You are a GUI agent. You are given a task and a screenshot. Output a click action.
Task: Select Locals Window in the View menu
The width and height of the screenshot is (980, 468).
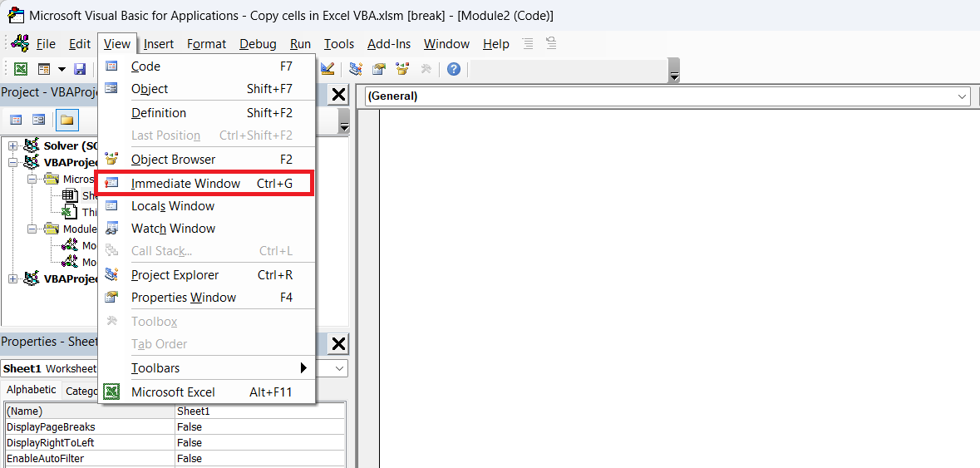(207, 206)
